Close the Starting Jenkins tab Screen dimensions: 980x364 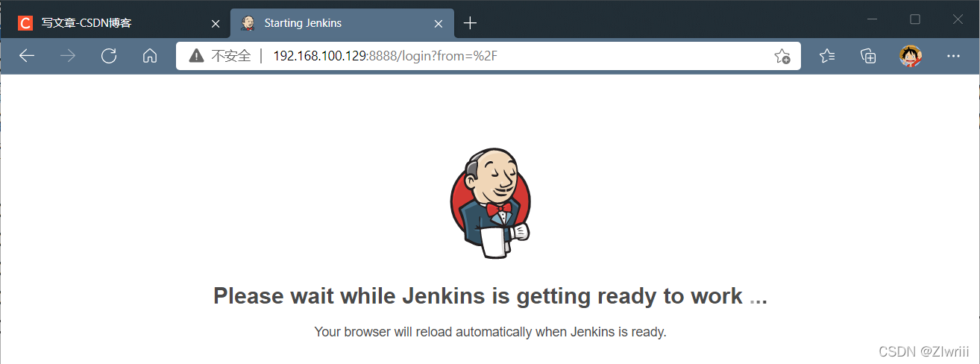click(x=439, y=24)
